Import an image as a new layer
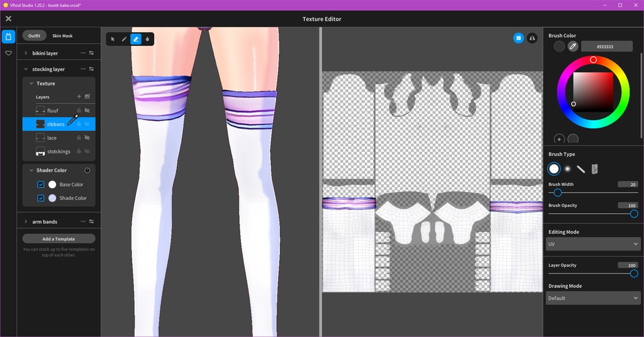Screen dimensions: 644x337 87,96
